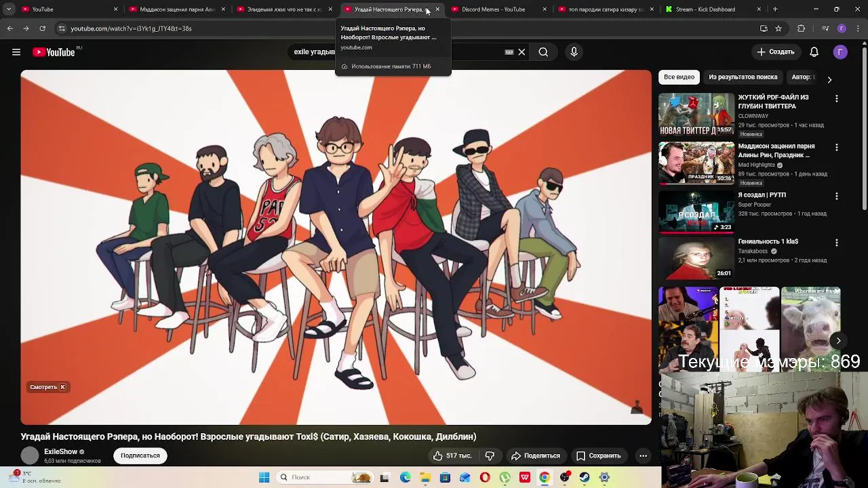
Task: Open the options menu for Я создал РУТП
Action: [836, 197]
